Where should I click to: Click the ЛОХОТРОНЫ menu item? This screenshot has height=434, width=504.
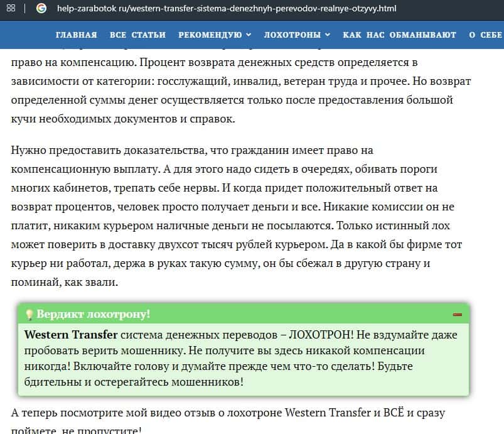point(292,35)
